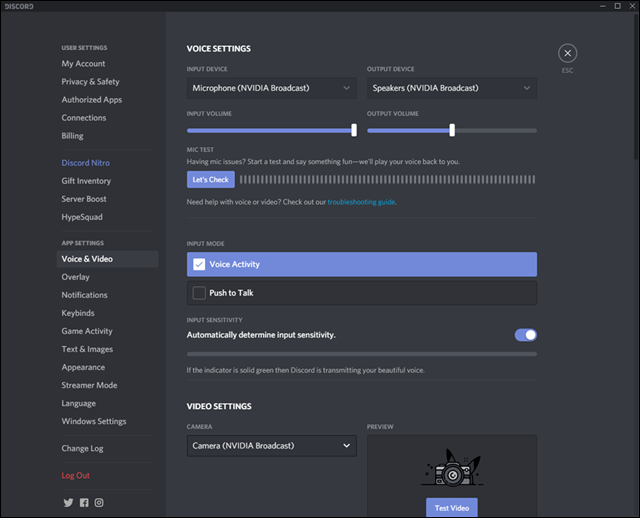Minimize the Discord window

pos(602,6)
